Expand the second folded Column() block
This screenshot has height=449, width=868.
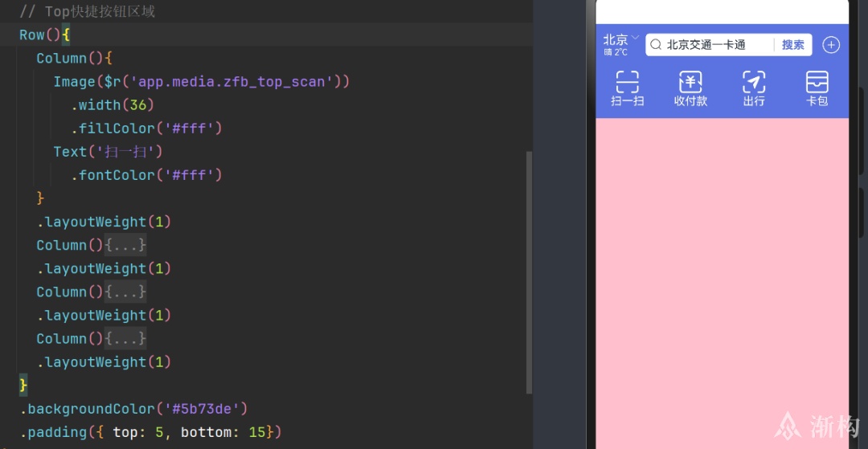125,292
